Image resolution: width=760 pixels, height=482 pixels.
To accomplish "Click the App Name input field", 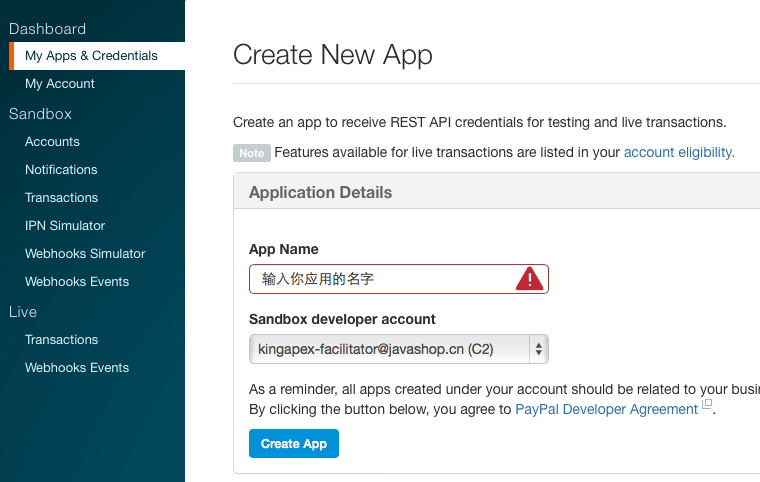I will (398, 279).
